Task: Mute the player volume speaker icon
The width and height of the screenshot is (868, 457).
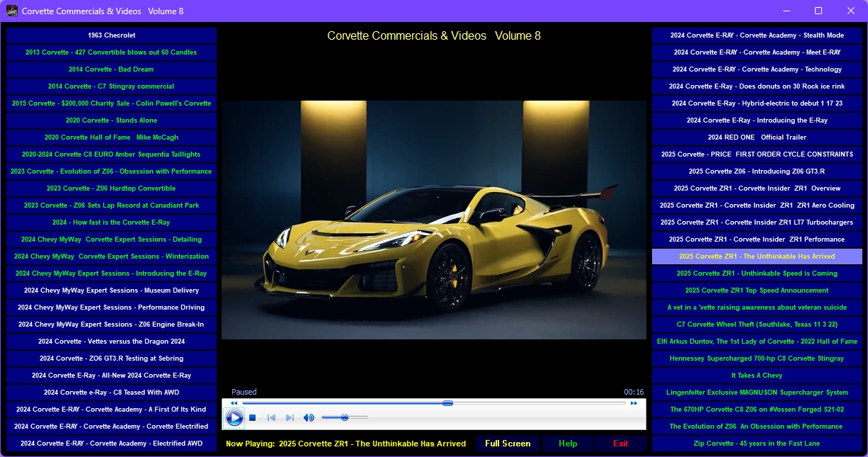Action: (309, 418)
